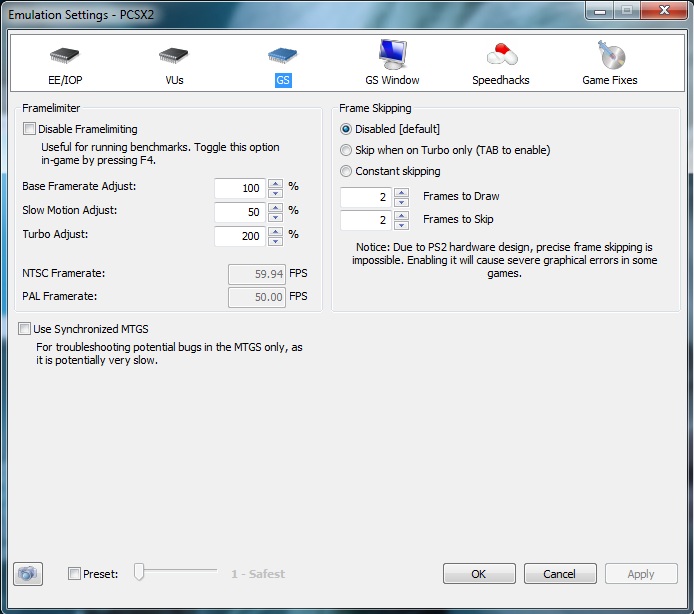
Task: Select Skip when on Turbo only
Action: point(346,150)
